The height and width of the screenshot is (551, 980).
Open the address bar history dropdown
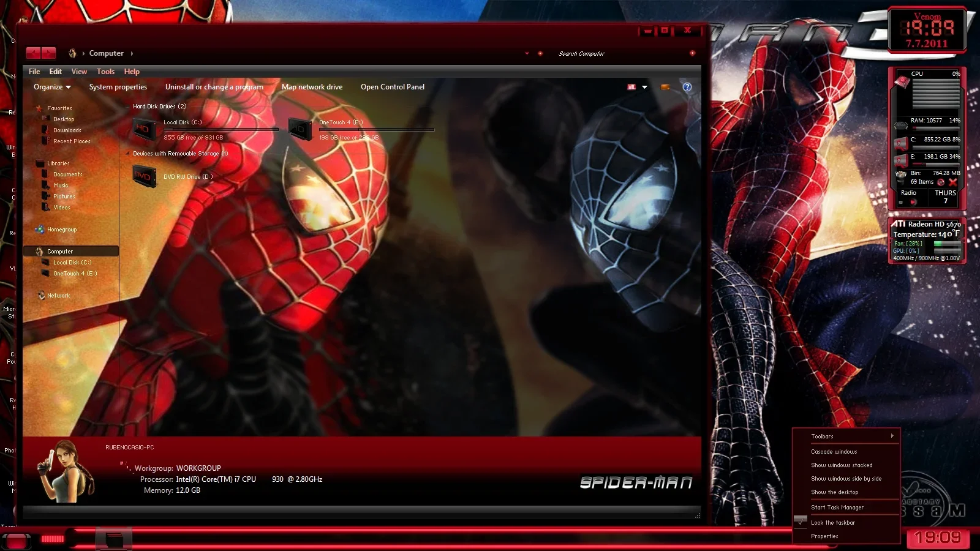click(x=527, y=53)
